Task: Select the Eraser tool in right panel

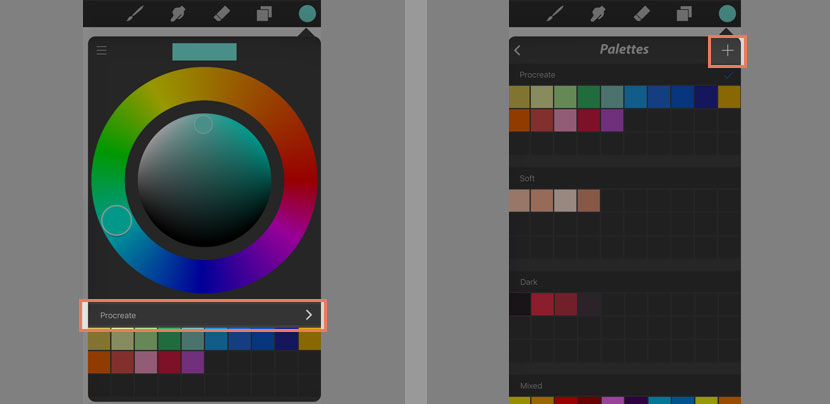Action: [x=642, y=14]
